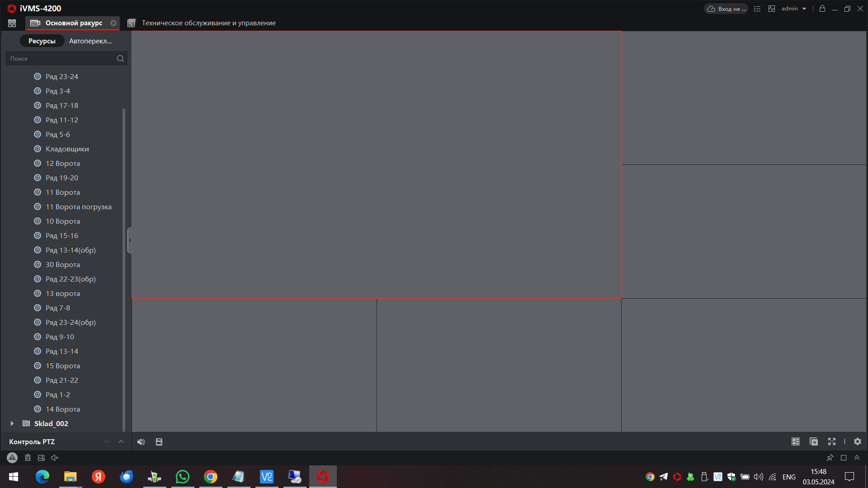Select camera Ряд 23-24

[62, 77]
